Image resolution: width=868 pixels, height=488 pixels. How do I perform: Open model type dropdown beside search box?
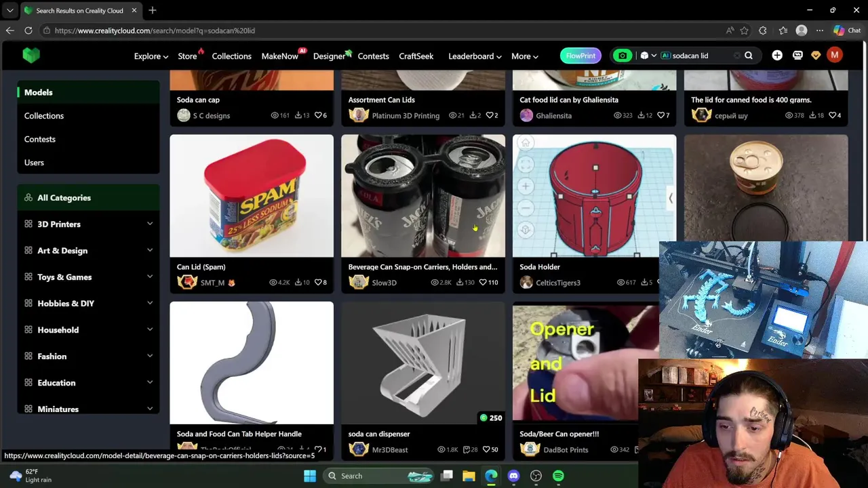point(648,56)
